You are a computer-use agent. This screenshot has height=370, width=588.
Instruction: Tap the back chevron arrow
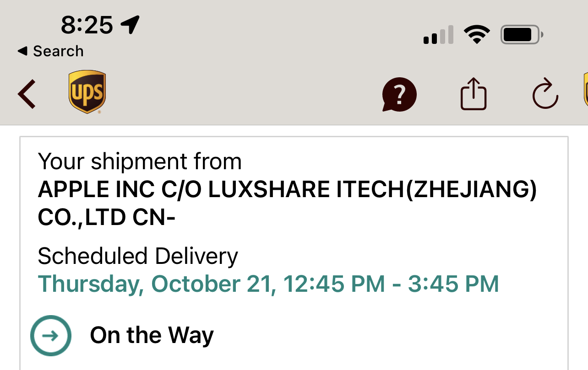click(27, 94)
